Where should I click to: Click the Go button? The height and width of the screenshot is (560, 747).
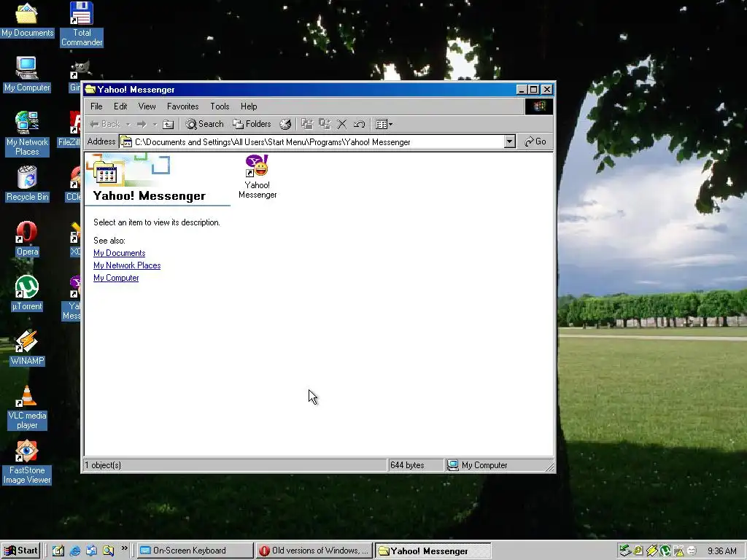tap(535, 141)
